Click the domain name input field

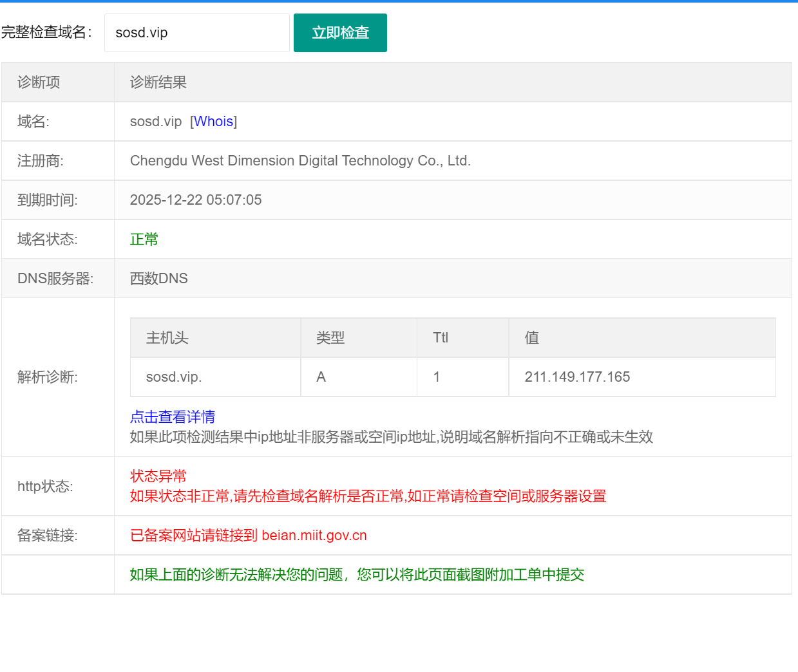196,33
